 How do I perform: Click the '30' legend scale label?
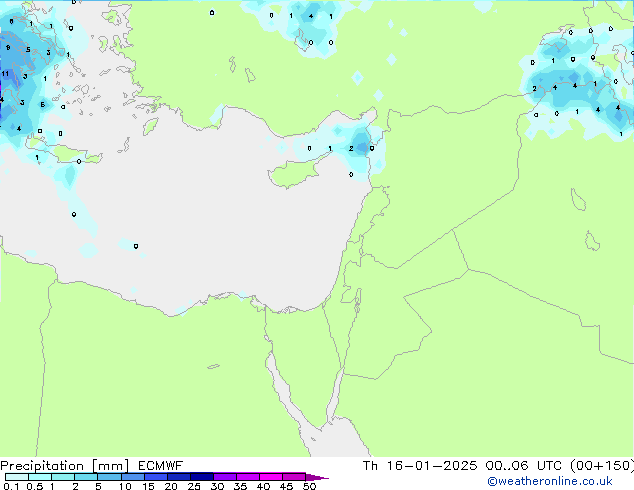click(x=217, y=486)
